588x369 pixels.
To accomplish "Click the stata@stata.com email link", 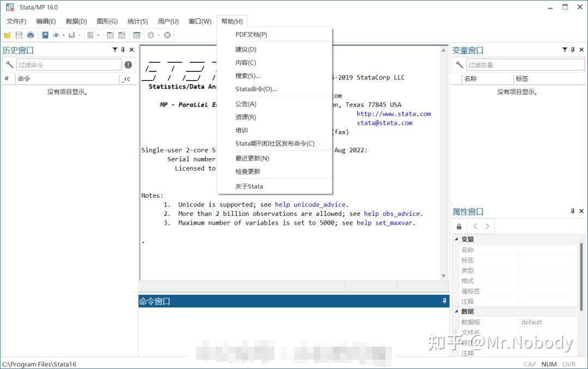I will coord(384,123).
